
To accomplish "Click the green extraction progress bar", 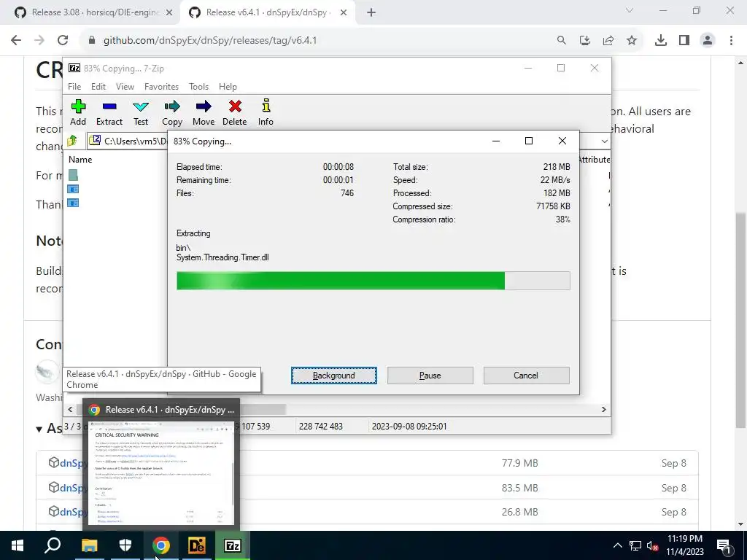I will pyautogui.click(x=373, y=281).
